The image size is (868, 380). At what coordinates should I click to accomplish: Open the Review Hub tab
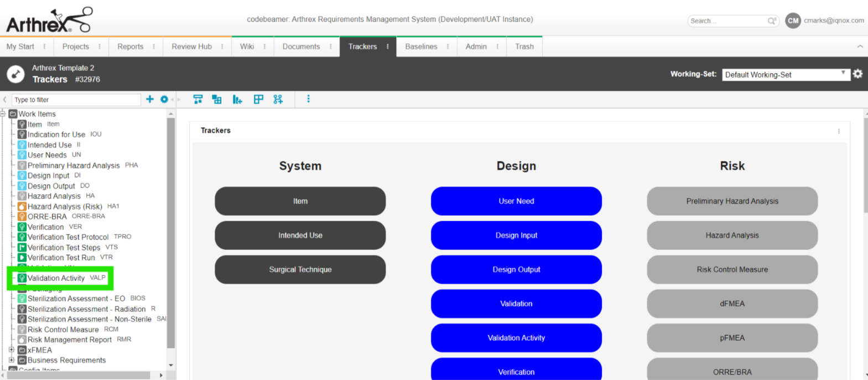point(191,46)
